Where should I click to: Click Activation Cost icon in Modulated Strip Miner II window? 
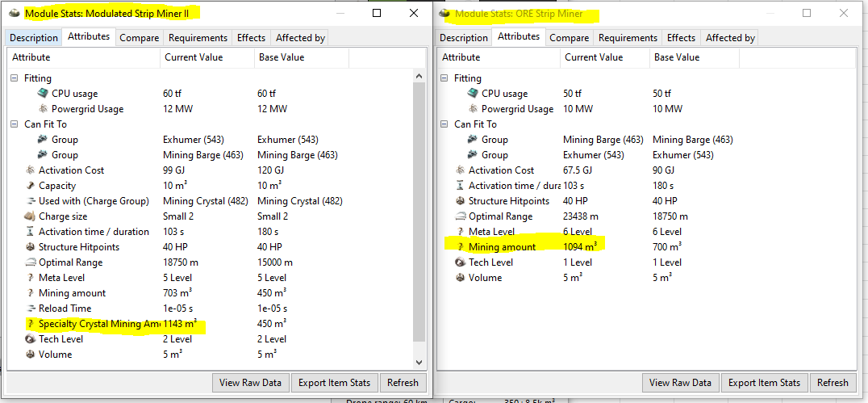tap(29, 170)
